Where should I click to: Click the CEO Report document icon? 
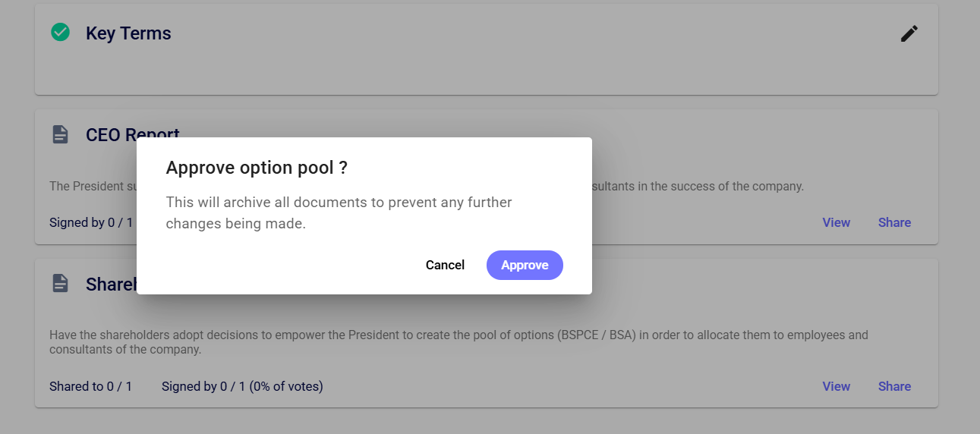pos(60,134)
